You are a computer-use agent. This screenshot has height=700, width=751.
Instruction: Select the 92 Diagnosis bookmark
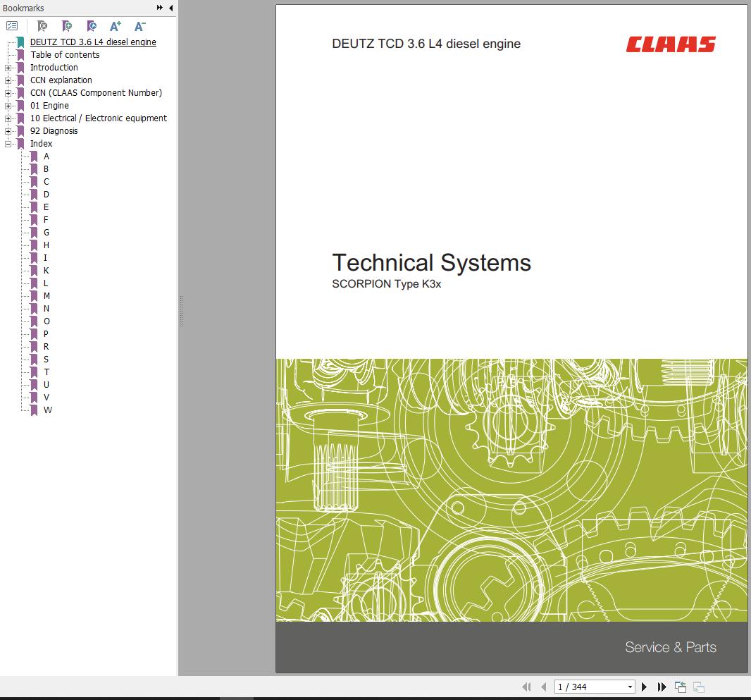pyautogui.click(x=54, y=131)
